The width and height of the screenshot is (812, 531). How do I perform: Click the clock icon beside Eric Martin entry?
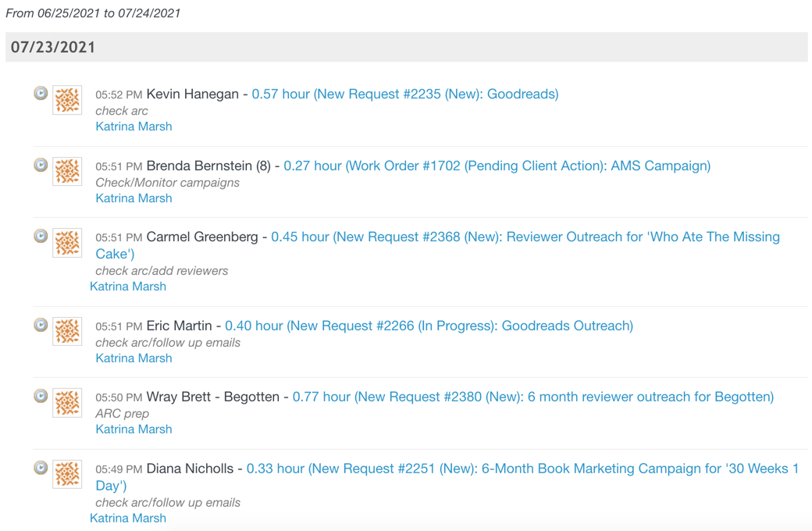(41, 325)
